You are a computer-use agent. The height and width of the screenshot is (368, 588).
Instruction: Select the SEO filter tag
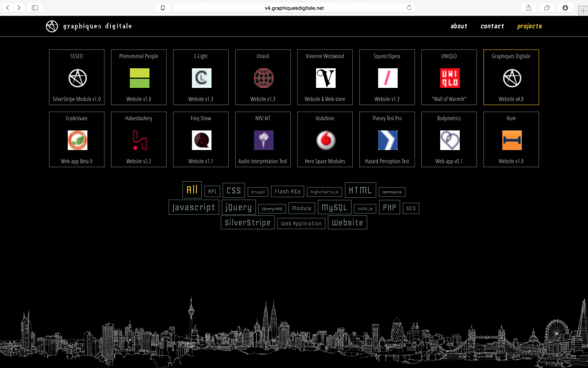point(411,208)
